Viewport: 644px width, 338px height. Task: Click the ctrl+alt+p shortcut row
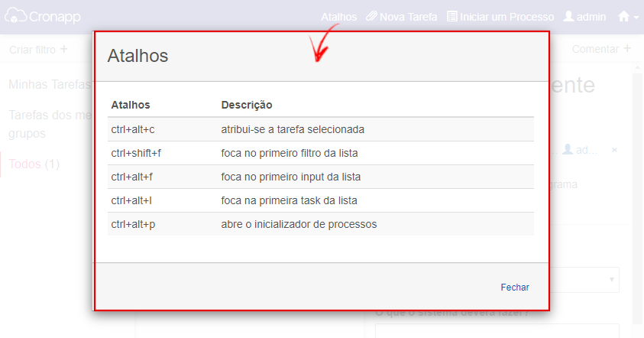(x=320, y=224)
